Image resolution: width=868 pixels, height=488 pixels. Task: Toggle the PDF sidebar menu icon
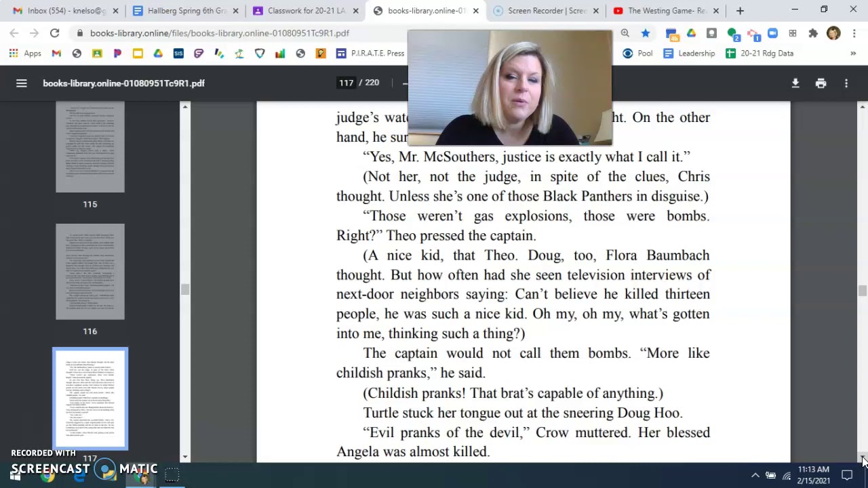pos(22,83)
